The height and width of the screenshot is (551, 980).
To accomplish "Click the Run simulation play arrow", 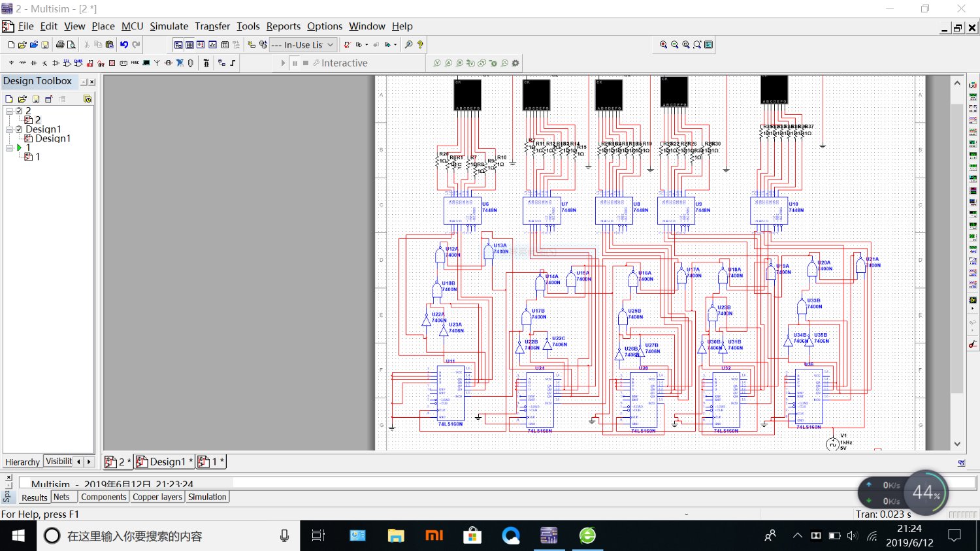I will coord(284,63).
